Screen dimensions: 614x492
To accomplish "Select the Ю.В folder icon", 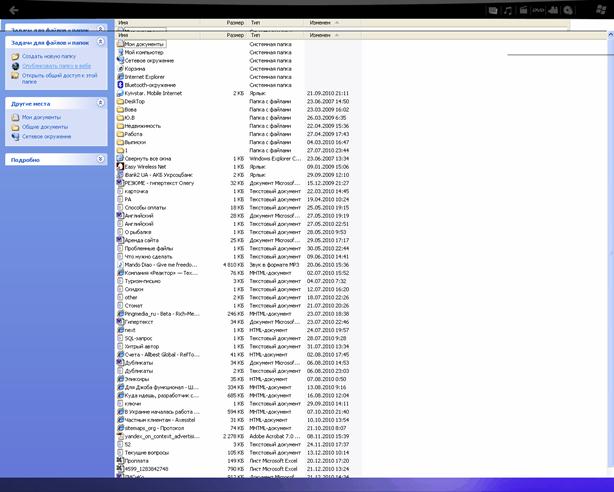I will (120, 118).
